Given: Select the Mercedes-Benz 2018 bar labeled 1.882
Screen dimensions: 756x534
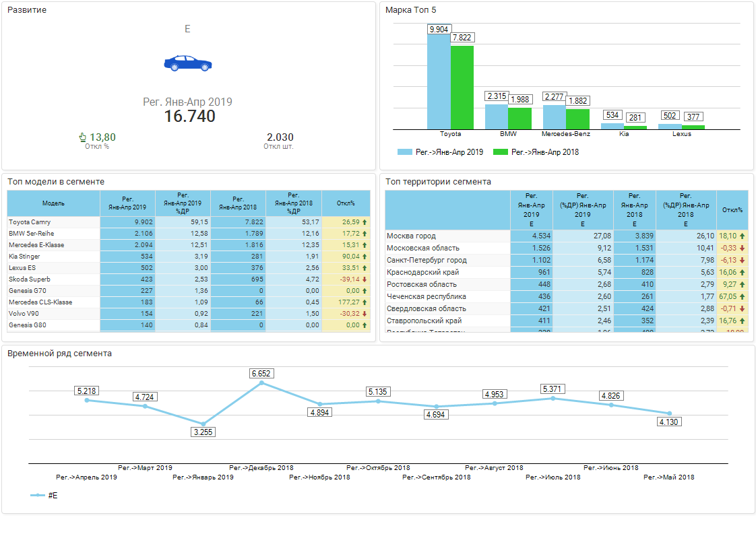Looking at the screenshot, I should pos(577,119).
